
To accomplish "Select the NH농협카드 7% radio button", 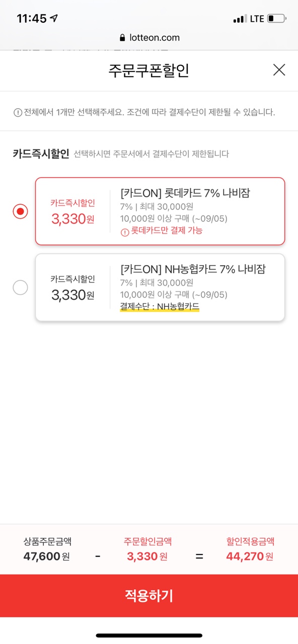I will [20, 288].
